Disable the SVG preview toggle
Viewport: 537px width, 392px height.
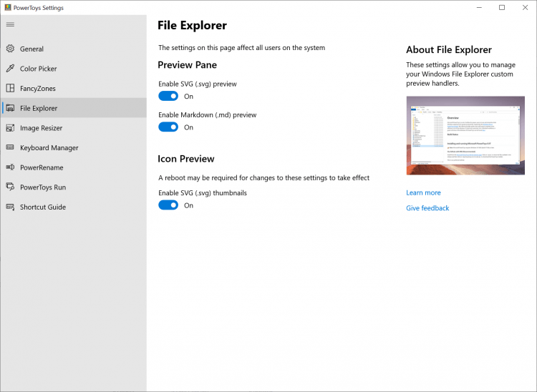coord(168,96)
